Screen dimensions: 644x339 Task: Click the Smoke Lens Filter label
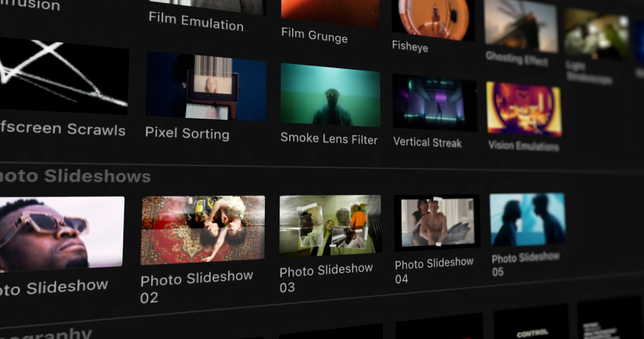click(x=329, y=138)
